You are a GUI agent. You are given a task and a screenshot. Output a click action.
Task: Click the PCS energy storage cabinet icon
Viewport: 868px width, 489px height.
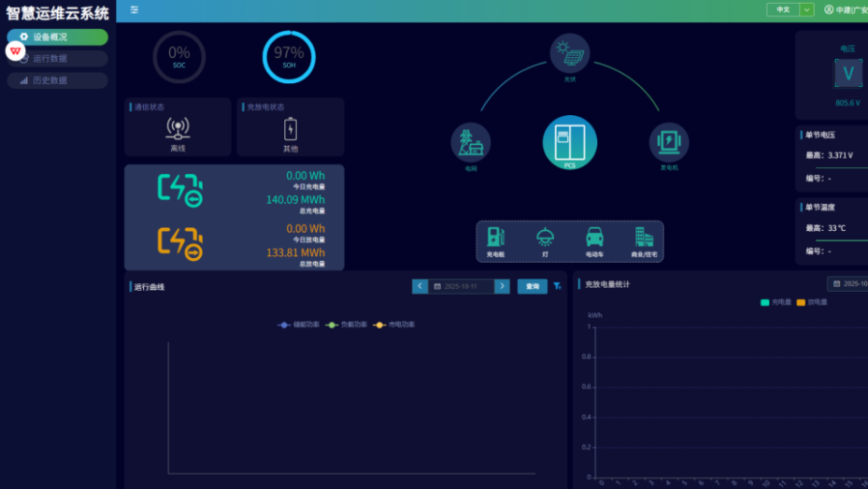(x=569, y=142)
